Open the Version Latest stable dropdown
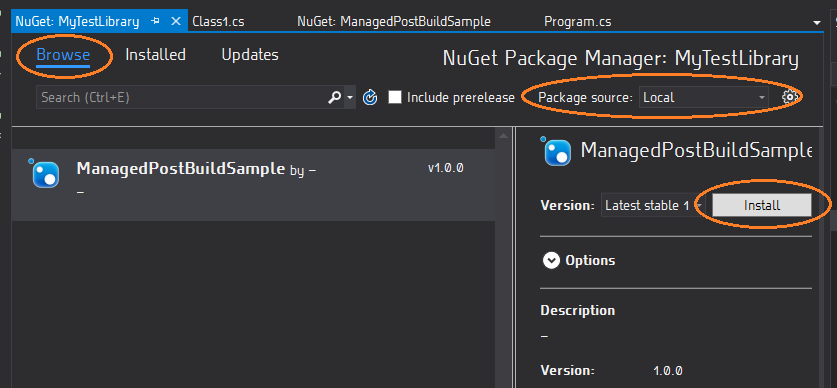Image resolution: width=837 pixels, height=388 pixels. 653,205
